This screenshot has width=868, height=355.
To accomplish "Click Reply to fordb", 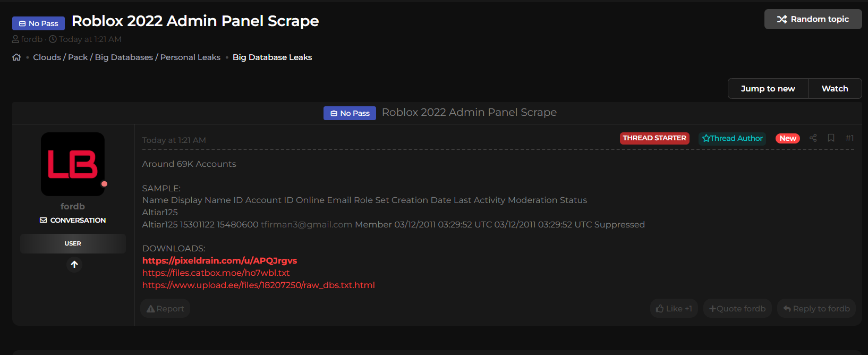I will pyautogui.click(x=816, y=309).
